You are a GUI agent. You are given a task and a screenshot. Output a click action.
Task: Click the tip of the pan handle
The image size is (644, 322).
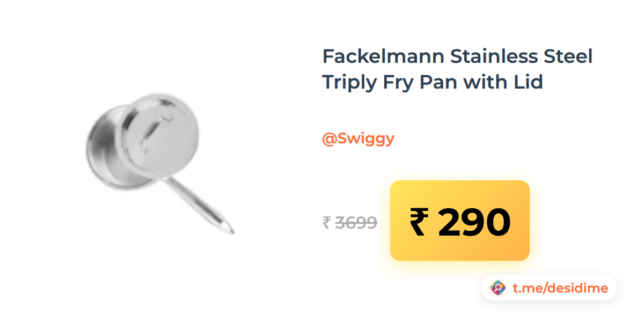click(x=231, y=230)
